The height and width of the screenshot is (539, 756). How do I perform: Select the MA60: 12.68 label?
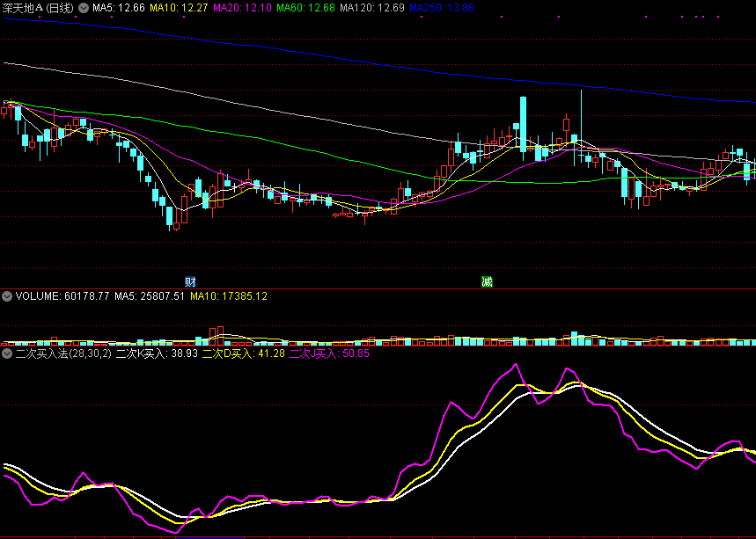(305, 8)
